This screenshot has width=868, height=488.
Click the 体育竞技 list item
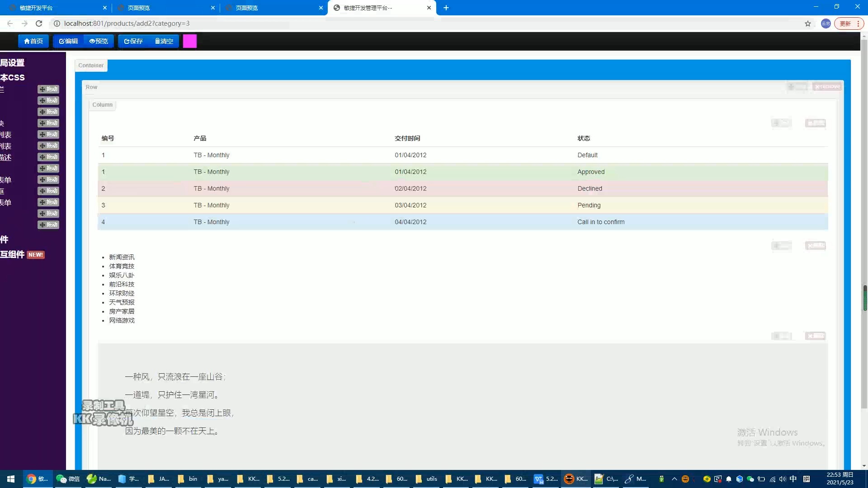[x=122, y=266]
